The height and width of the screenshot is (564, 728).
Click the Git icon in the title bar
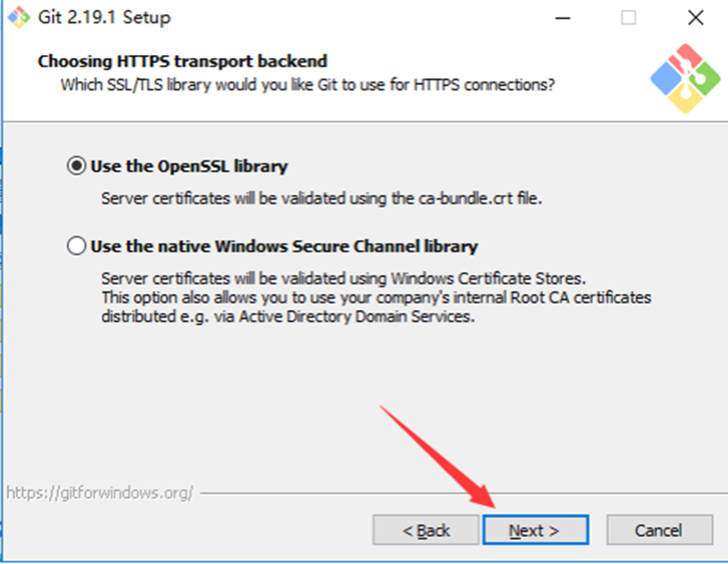[x=19, y=17]
